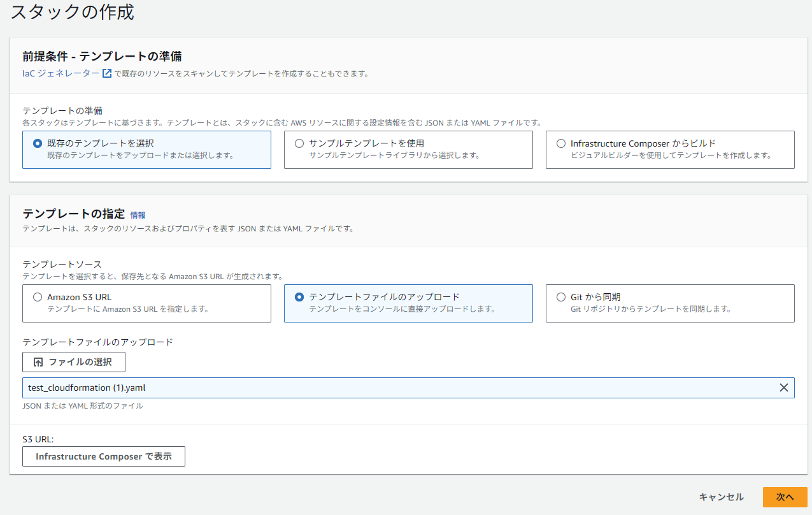Viewport: 812px width, 515px height.
Task: Click the サンプルテンプレートを使用 option card
Action: click(408, 149)
